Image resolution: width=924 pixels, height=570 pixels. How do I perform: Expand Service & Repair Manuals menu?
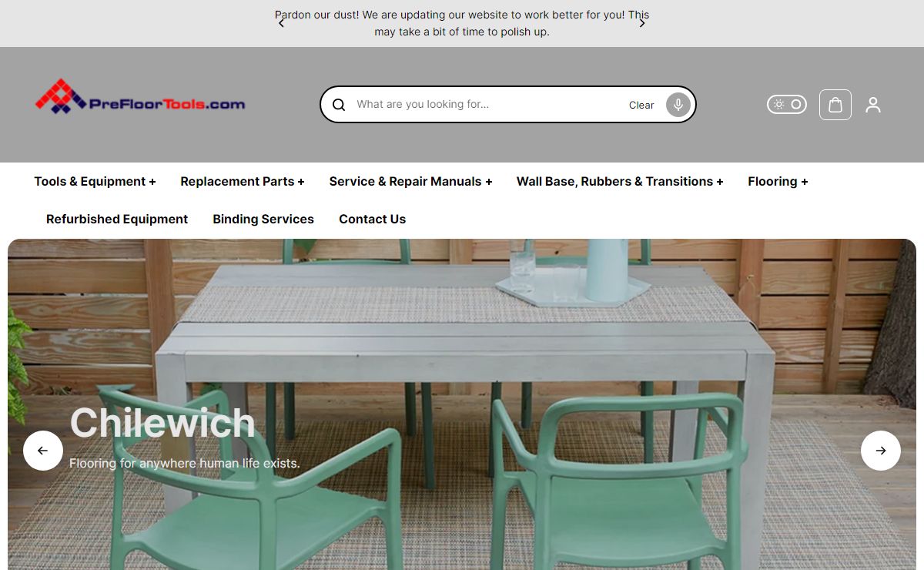click(x=410, y=182)
